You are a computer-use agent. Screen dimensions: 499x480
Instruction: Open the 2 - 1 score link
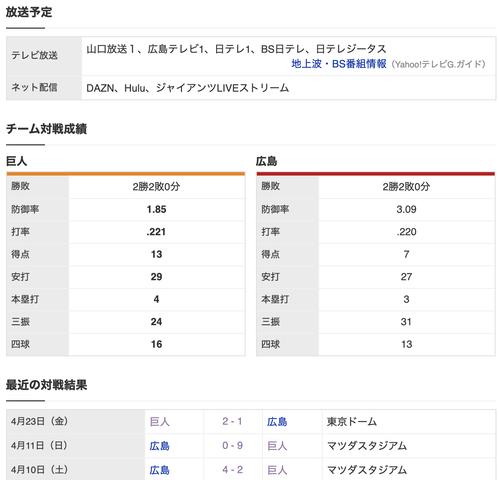point(232,421)
